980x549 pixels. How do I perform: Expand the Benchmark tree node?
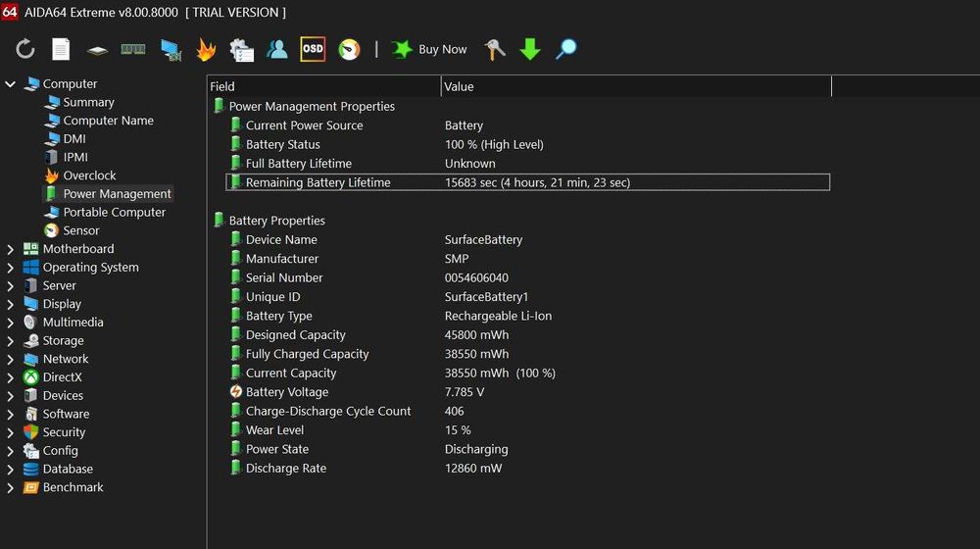10,487
